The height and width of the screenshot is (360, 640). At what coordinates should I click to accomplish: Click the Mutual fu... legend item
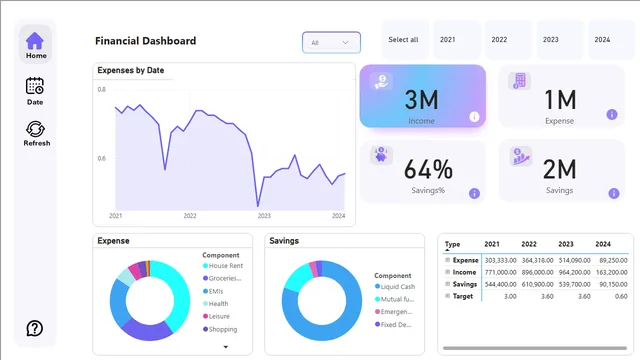[x=394, y=299]
